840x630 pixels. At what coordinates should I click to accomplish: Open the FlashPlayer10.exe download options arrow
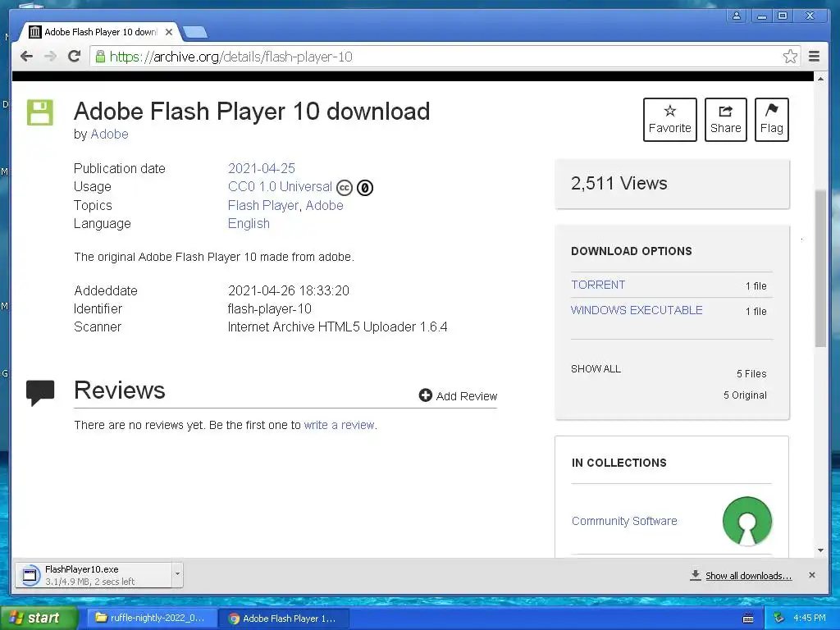177,575
